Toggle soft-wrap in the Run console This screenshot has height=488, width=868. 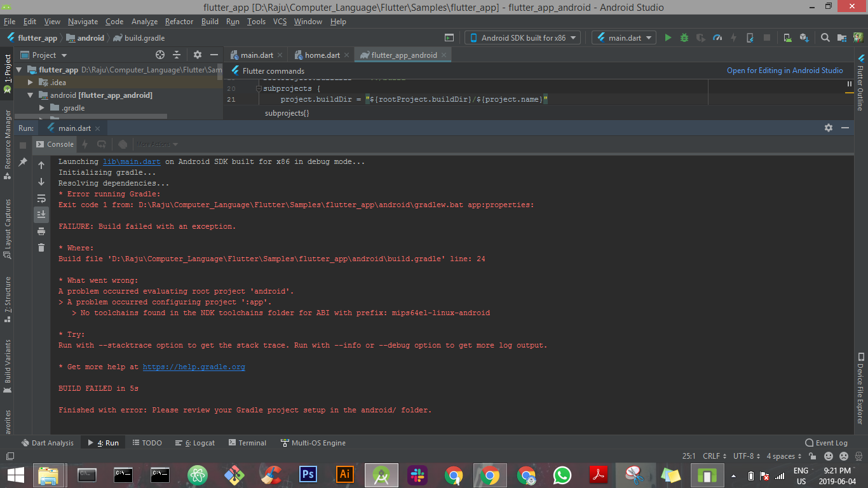click(x=41, y=198)
